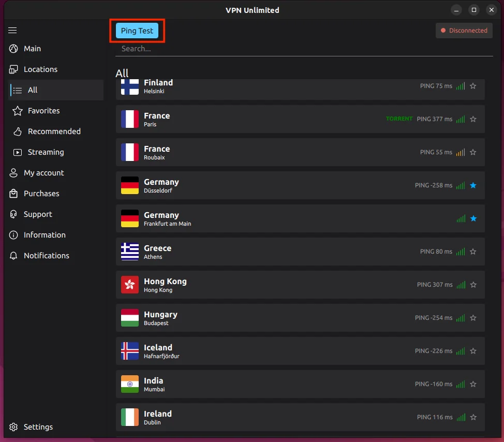
Task: Select the France Paris torrent server
Action: [x=269, y=119]
